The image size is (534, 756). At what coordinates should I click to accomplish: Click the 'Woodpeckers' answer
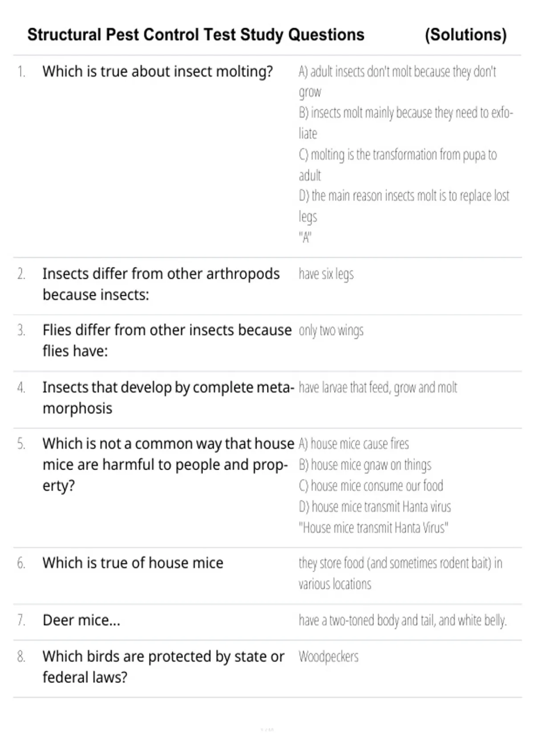tap(328, 656)
